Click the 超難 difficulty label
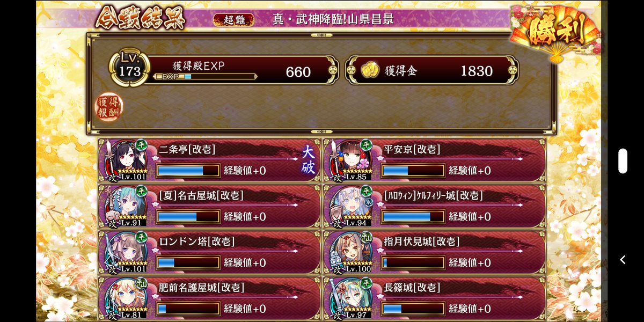The height and width of the screenshot is (322, 644). 233,19
